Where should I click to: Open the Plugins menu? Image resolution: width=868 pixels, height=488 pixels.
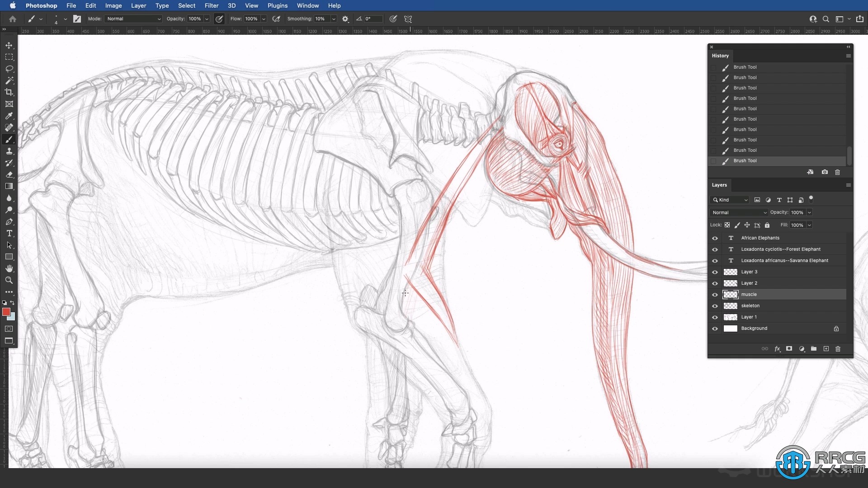click(278, 5)
